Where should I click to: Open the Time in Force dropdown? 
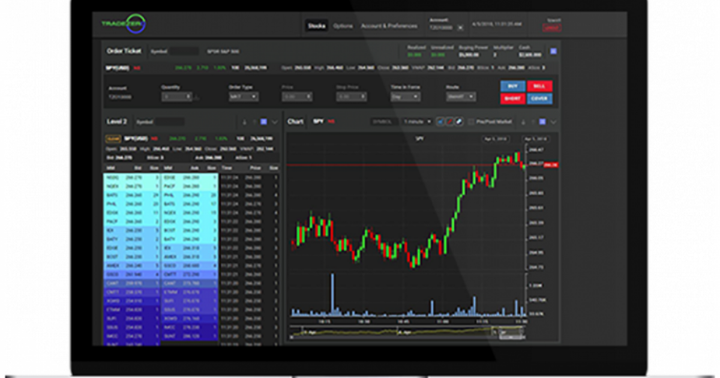[x=405, y=97]
